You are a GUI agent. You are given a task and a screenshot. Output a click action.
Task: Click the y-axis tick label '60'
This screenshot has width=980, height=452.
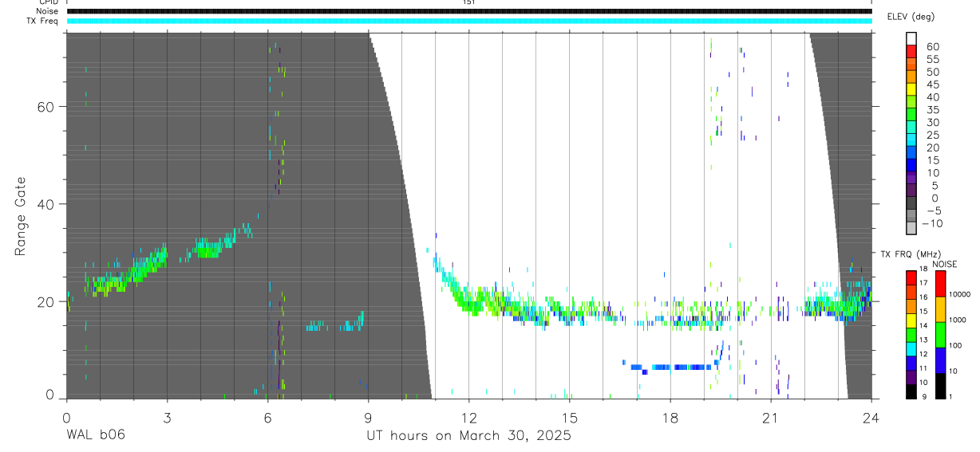pyautogui.click(x=46, y=107)
